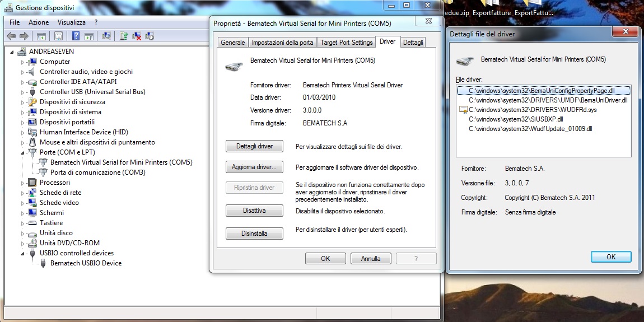
Task: Expand the Unità disco node
Action: pos(23,233)
